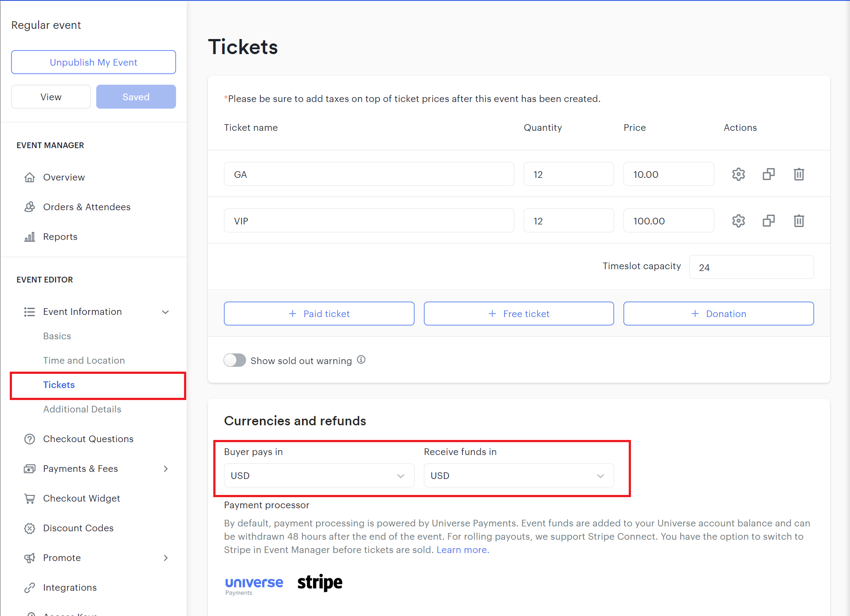Open settings gear for VIP ticket
This screenshot has height=616, width=850.
click(738, 221)
